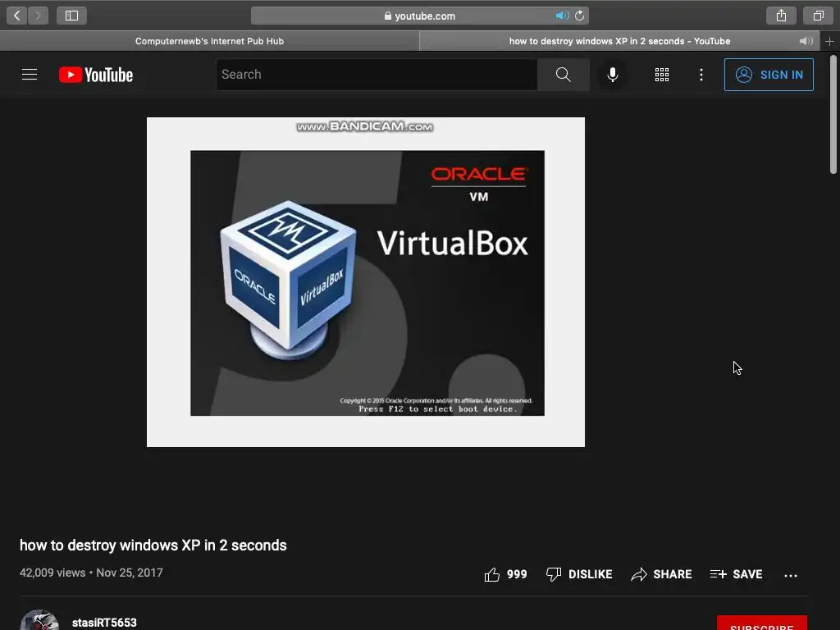Open stasiRT5653 channel link

104,623
